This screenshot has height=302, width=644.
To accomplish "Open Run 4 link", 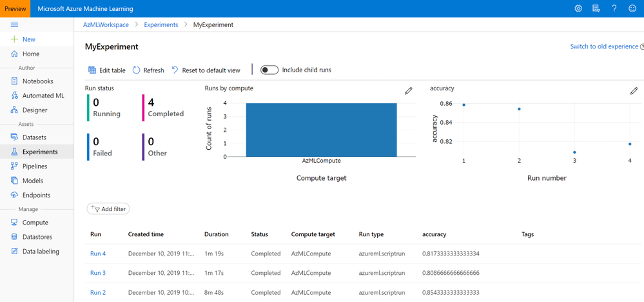I will (x=98, y=254).
